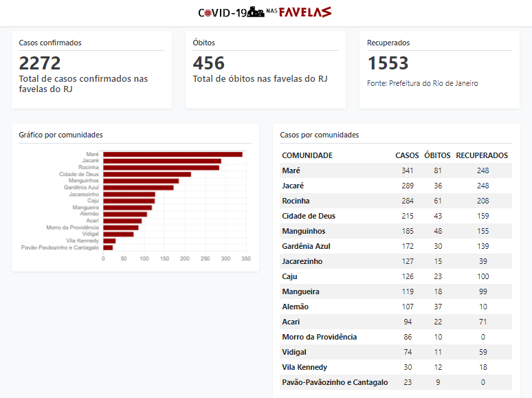Sort table by the CASOS column header
The height and width of the screenshot is (398, 532).
click(407, 155)
